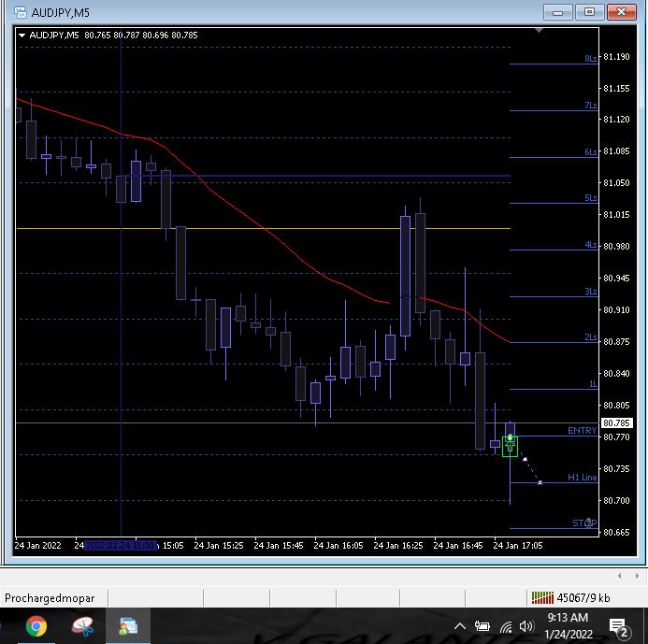Click the Prochargedmopar status bar profile
The width and height of the screenshot is (648, 644).
click(x=50, y=598)
